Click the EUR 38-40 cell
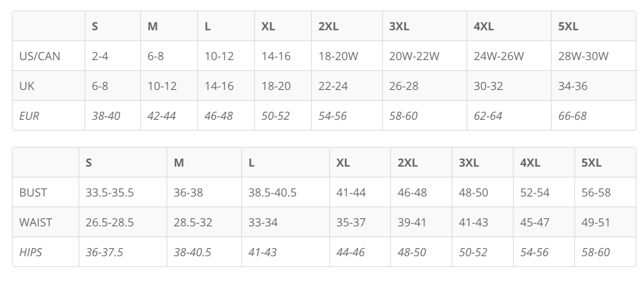The image size is (644, 303). (x=106, y=116)
